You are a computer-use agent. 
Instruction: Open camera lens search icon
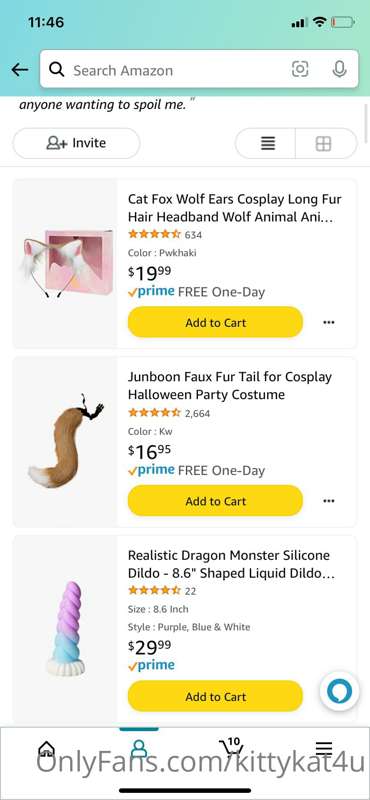pyautogui.click(x=300, y=69)
